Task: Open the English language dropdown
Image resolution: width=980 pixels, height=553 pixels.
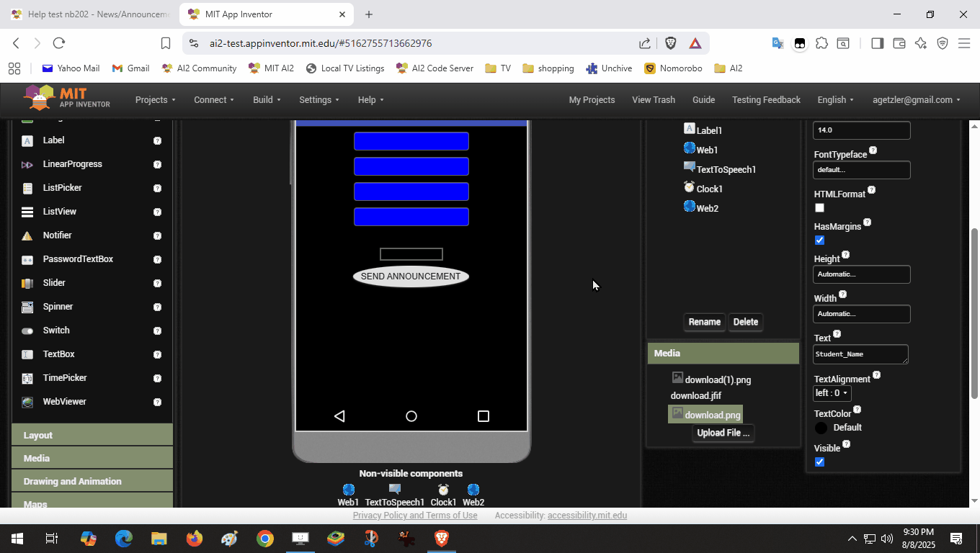Action: (835, 100)
